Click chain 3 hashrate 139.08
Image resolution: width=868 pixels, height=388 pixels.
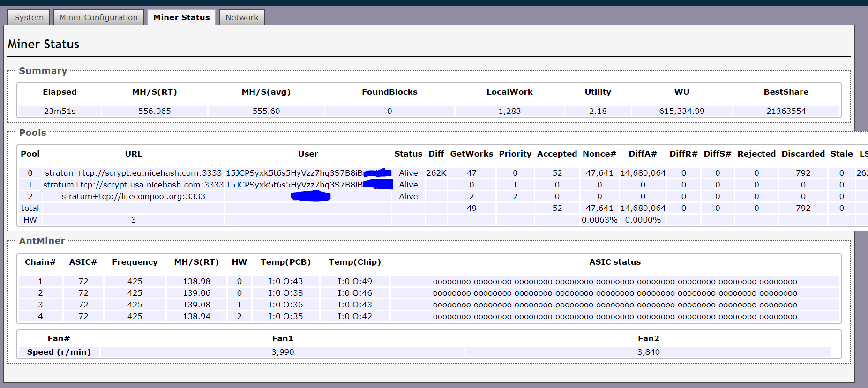(x=196, y=305)
